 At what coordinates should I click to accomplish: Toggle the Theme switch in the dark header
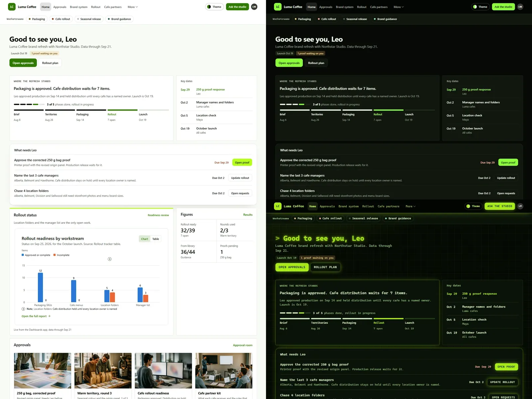[x=480, y=7]
